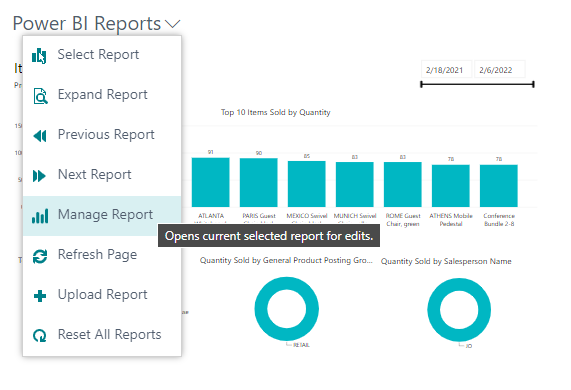Open Manage Report menu entry

pos(102,216)
